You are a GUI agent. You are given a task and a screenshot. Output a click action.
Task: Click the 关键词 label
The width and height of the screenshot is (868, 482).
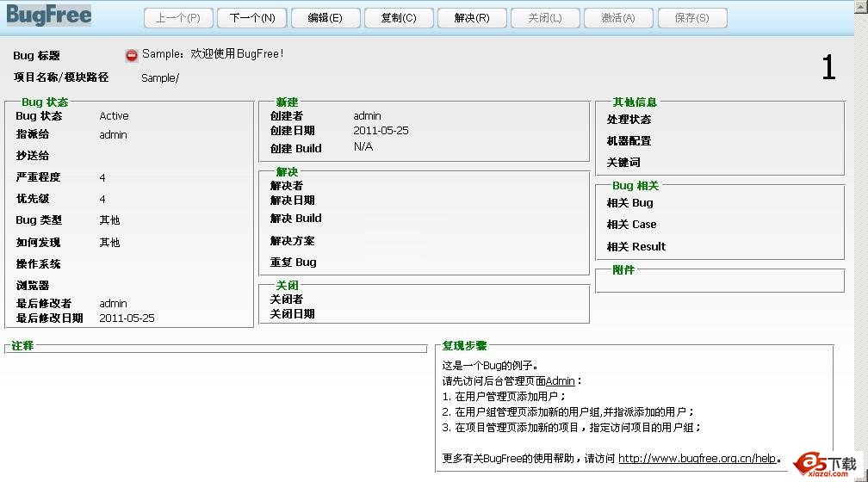point(623,163)
